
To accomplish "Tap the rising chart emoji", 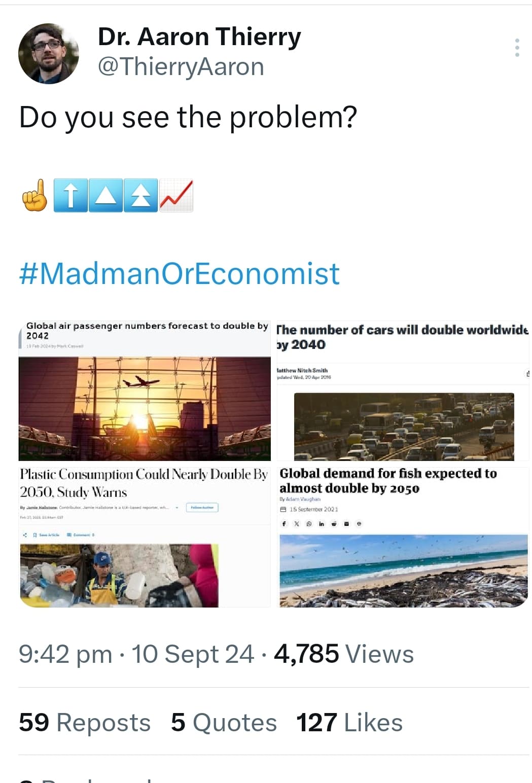I will [176, 195].
